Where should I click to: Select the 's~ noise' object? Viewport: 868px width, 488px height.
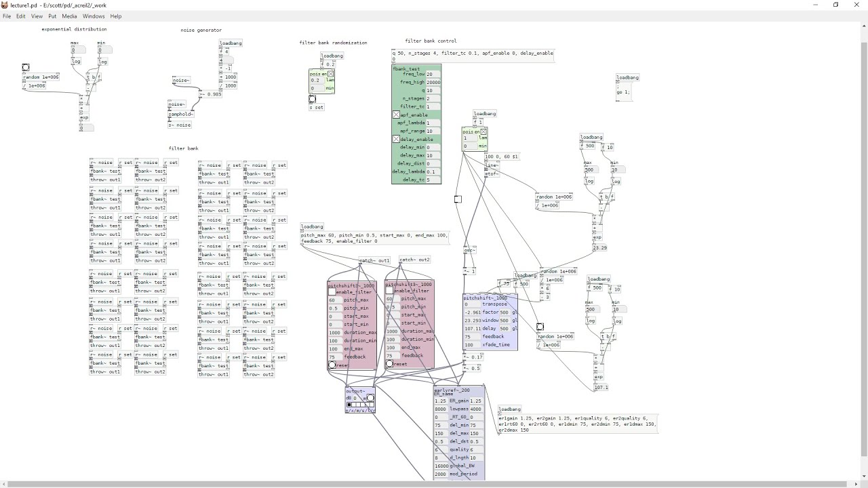(x=180, y=125)
